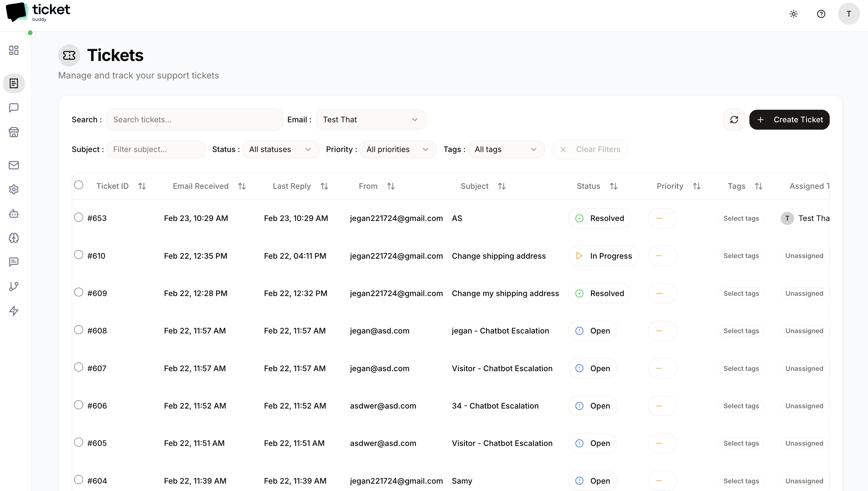Toggle light/dark theme with the sun icon

[794, 14]
